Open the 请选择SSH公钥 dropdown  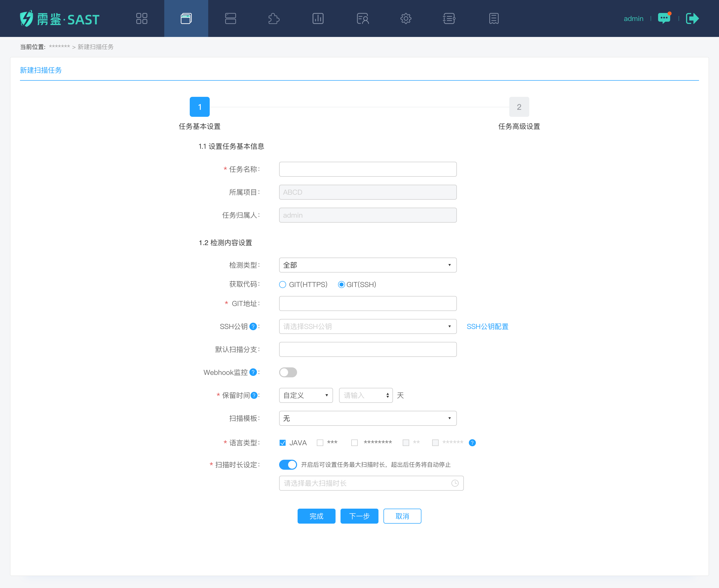368,326
